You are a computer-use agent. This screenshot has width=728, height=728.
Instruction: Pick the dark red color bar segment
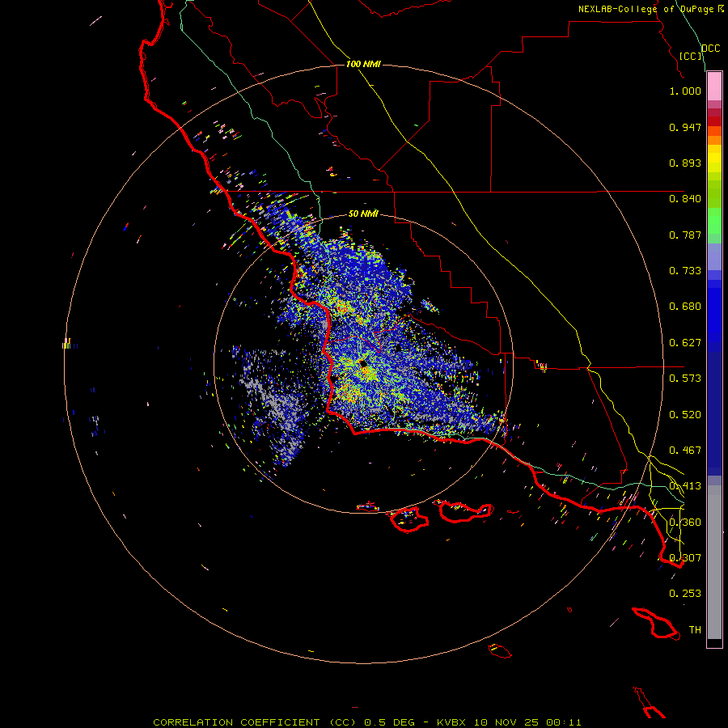(714, 121)
